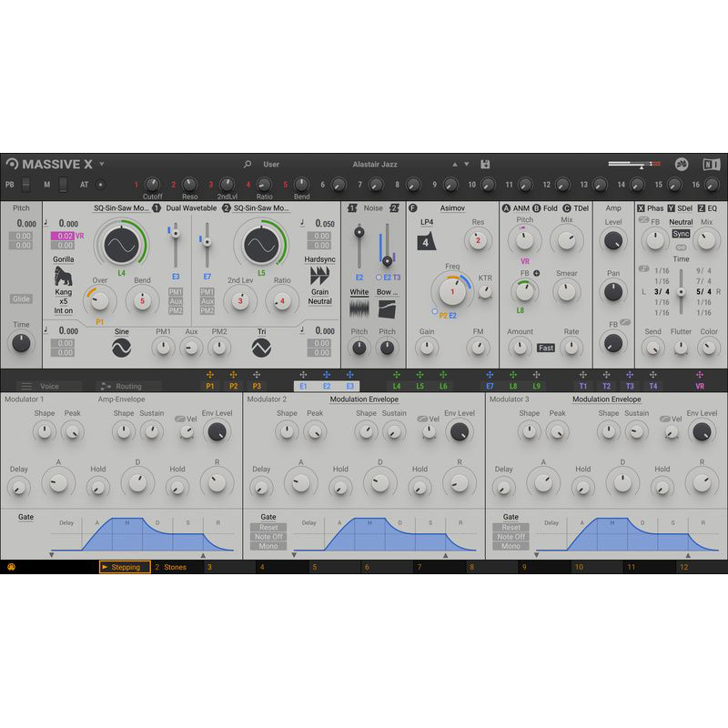Open the oscillator 1 wavetable selector

tap(121, 208)
